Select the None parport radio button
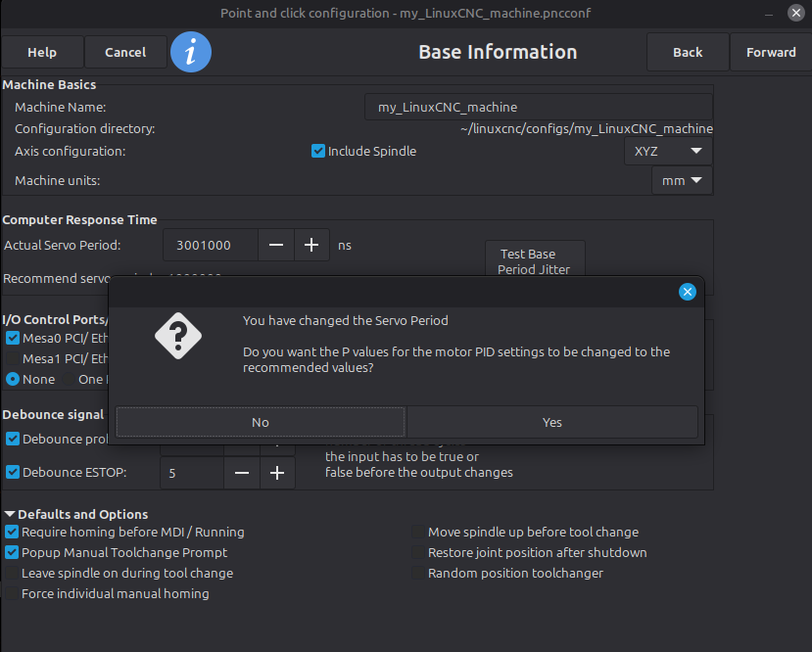The width and height of the screenshot is (812, 652). point(13,379)
